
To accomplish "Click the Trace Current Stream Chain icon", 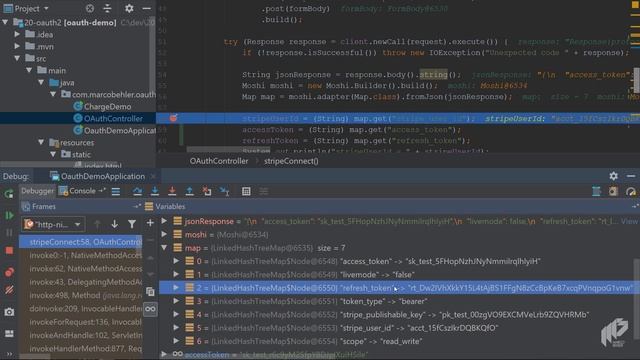I will tap(264, 191).
